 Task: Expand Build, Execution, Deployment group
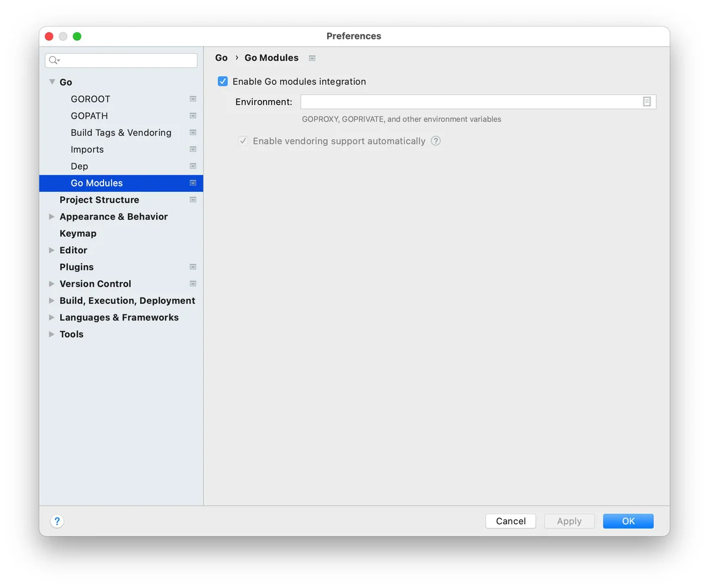coord(52,300)
